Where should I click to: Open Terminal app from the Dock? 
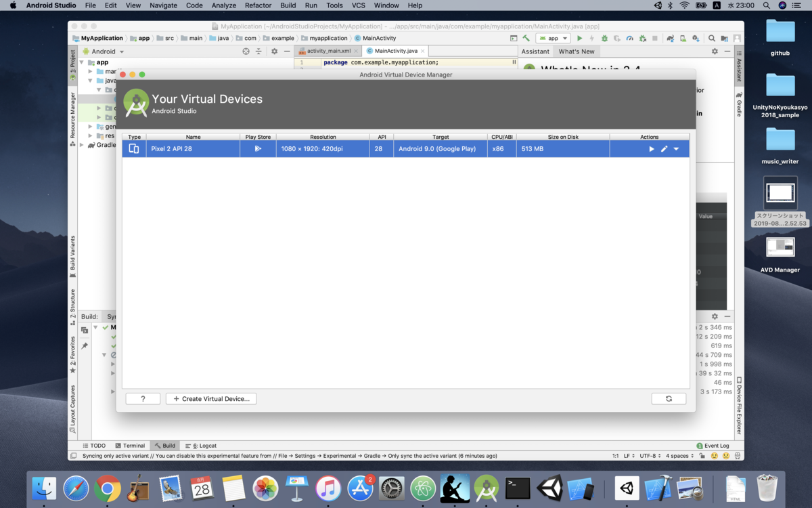pyautogui.click(x=518, y=488)
